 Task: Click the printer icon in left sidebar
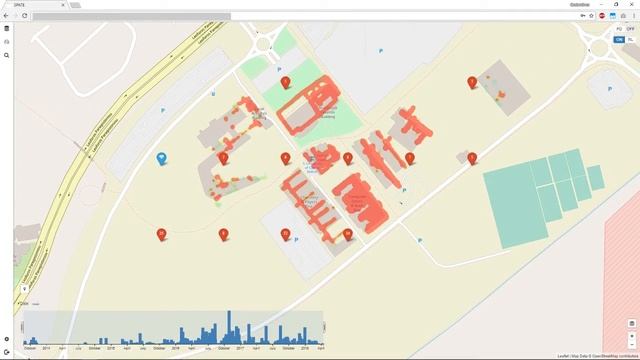coord(7,42)
